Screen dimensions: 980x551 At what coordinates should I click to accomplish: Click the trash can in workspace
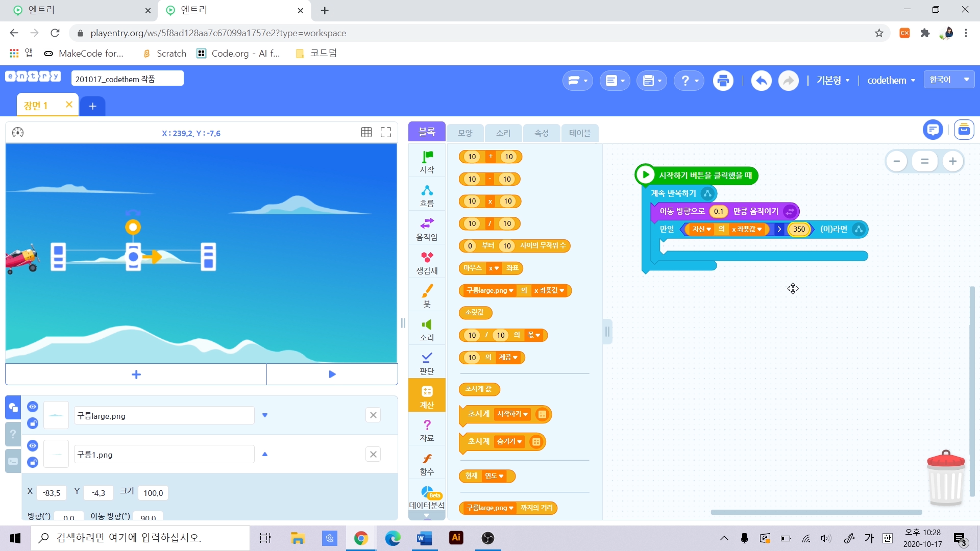pos(945,479)
